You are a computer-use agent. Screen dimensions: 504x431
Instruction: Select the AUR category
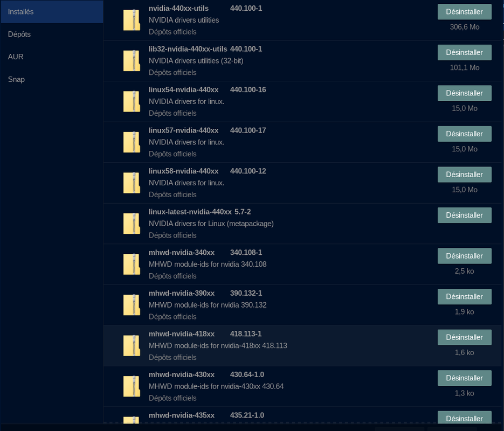coord(52,57)
